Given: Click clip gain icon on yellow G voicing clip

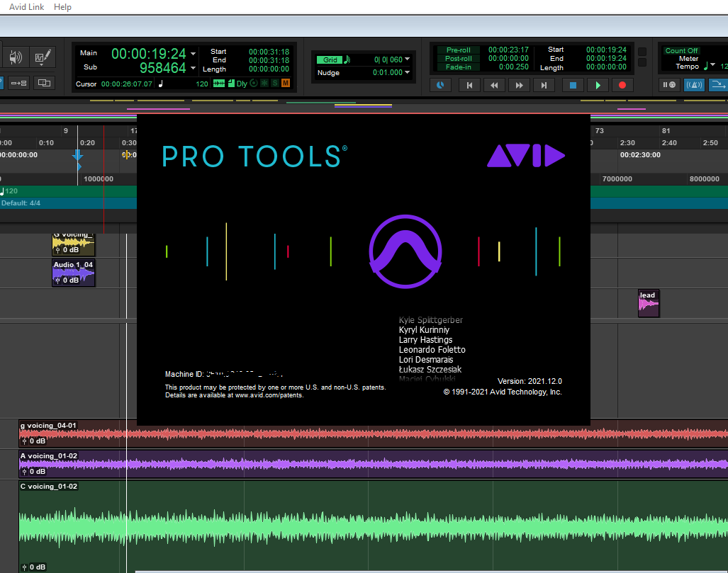Looking at the screenshot, I should click(58, 250).
